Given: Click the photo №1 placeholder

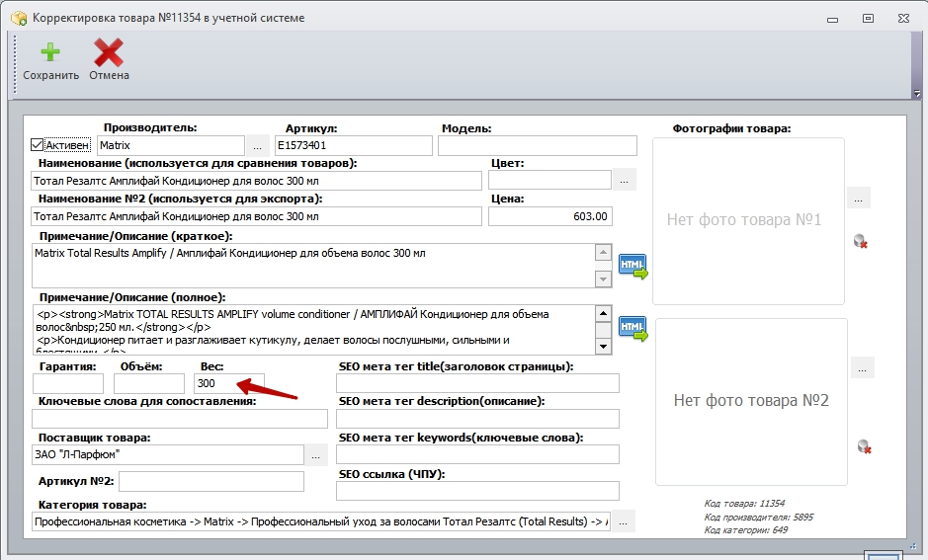Looking at the screenshot, I should 748,221.
